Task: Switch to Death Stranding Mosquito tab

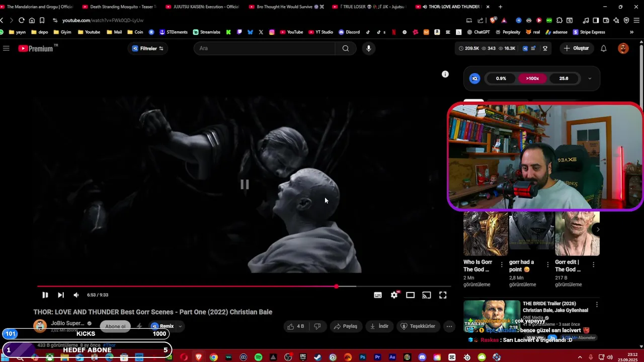Action: (x=119, y=7)
